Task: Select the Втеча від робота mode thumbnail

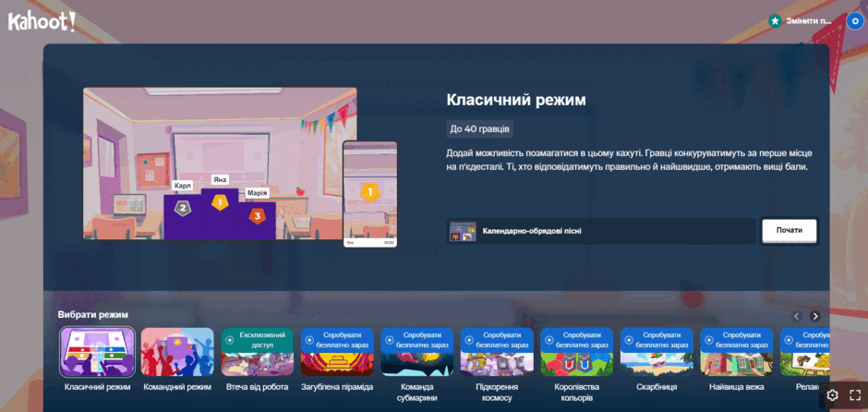Action: tap(257, 352)
